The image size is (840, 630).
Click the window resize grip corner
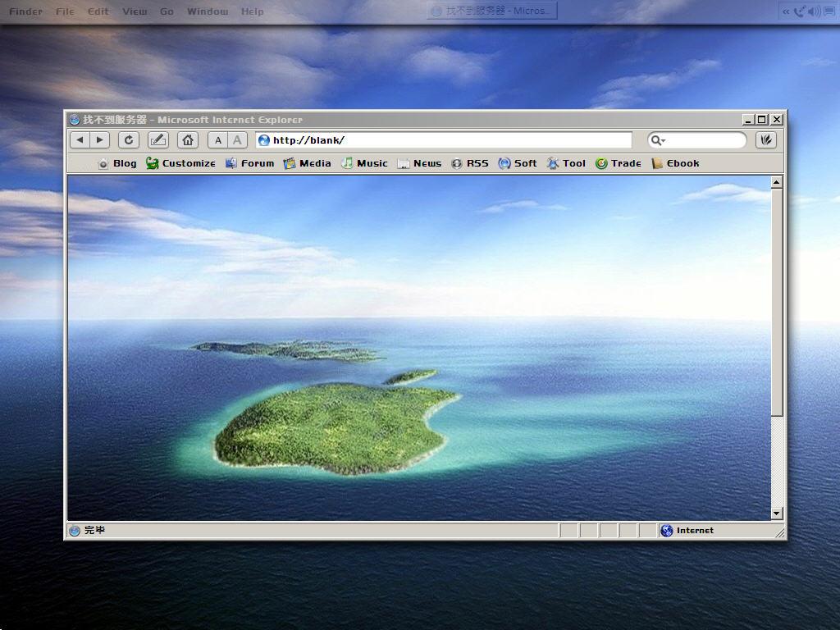(x=780, y=532)
